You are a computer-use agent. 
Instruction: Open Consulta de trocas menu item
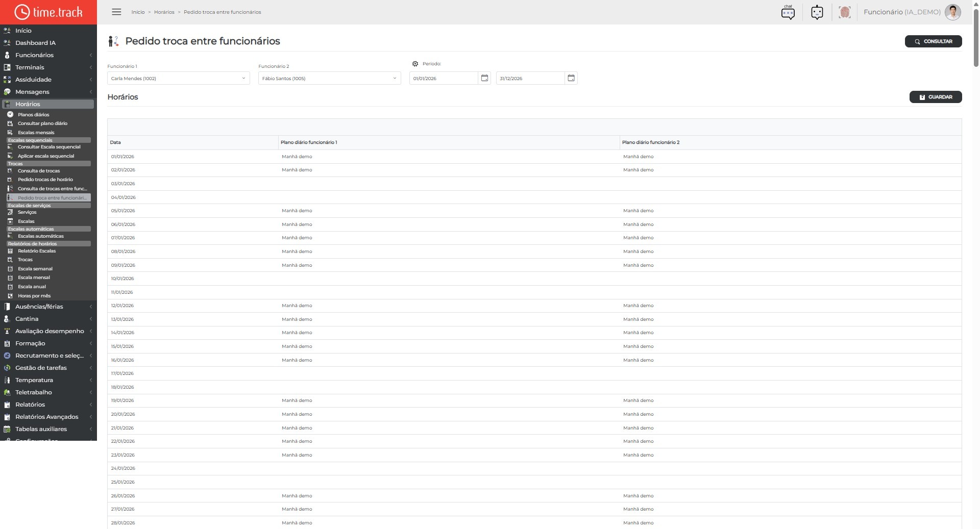[39, 171]
